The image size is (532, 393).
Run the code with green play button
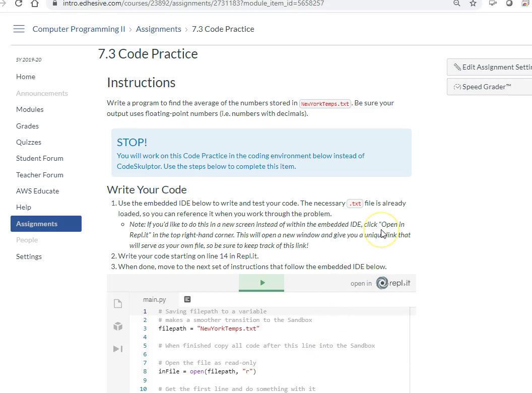click(261, 283)
